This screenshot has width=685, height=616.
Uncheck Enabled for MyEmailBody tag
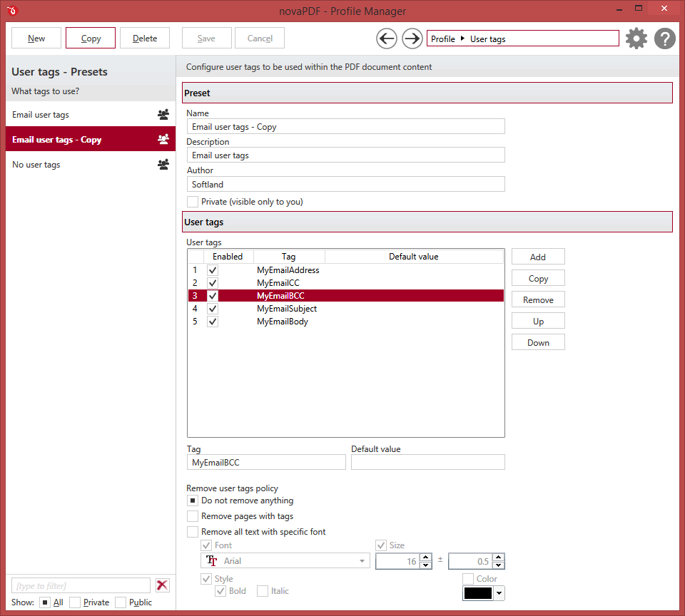click(213, 322)
